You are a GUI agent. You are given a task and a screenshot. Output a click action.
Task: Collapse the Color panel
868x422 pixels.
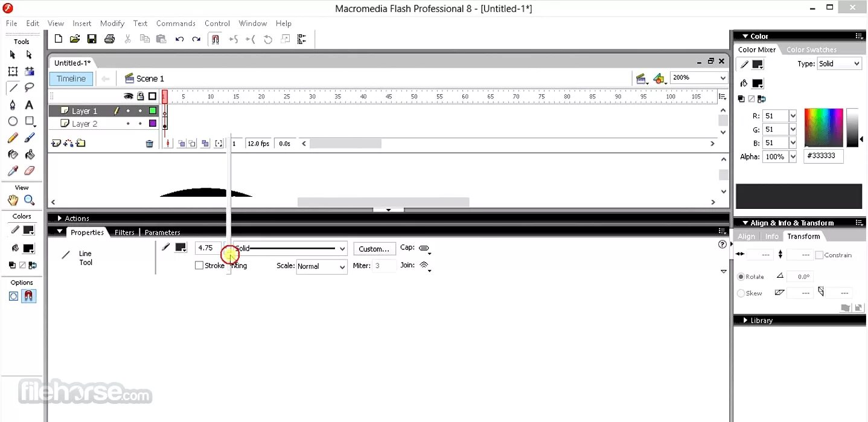tap(745, 36)
